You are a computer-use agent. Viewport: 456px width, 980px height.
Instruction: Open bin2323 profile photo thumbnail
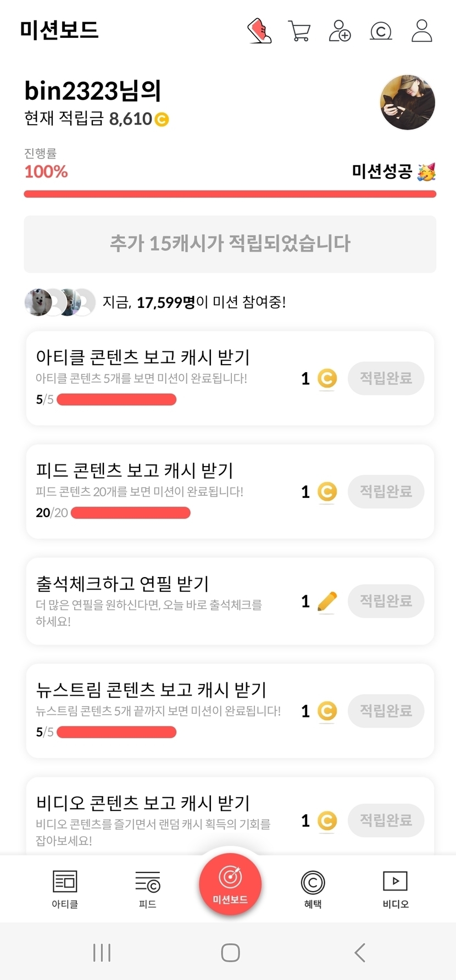tap(407, 103)
